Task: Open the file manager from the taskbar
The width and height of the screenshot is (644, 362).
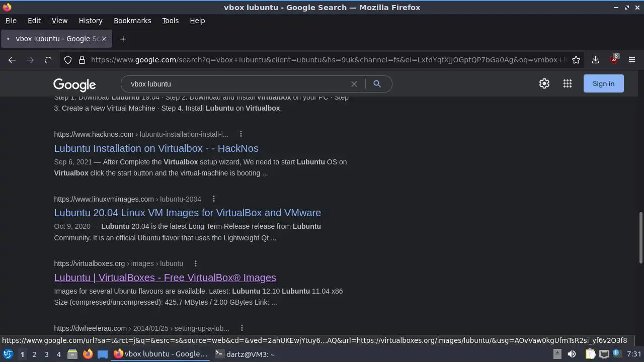Action: [72, 354]
